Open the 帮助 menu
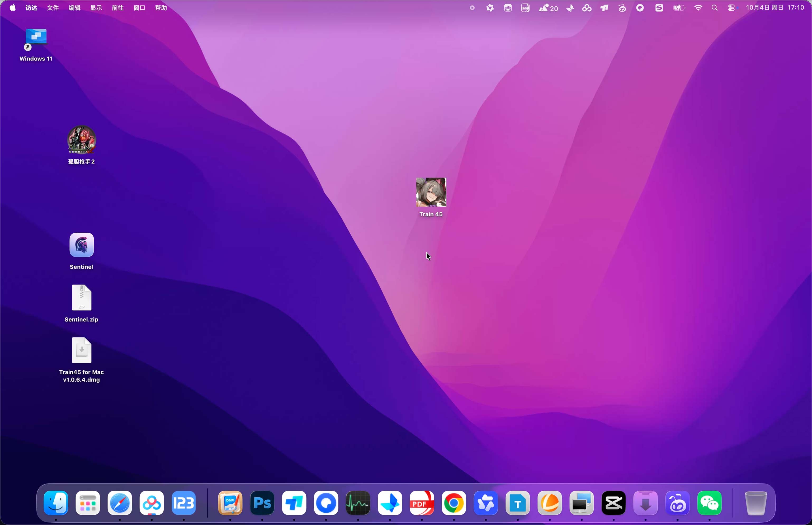This screenshot has height=525, width=812. click(161, 7)
